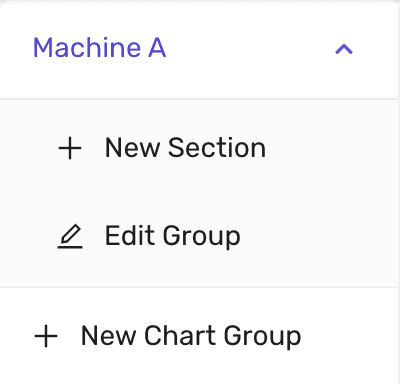The image size is (400, 384).
Task: Click the Edit Group text label
Action: (x=172, y=237)
